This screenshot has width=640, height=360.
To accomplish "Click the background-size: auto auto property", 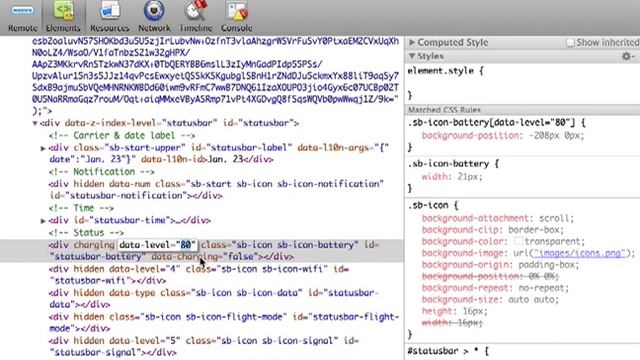I will pyautogui.click(x=491, y=300).
